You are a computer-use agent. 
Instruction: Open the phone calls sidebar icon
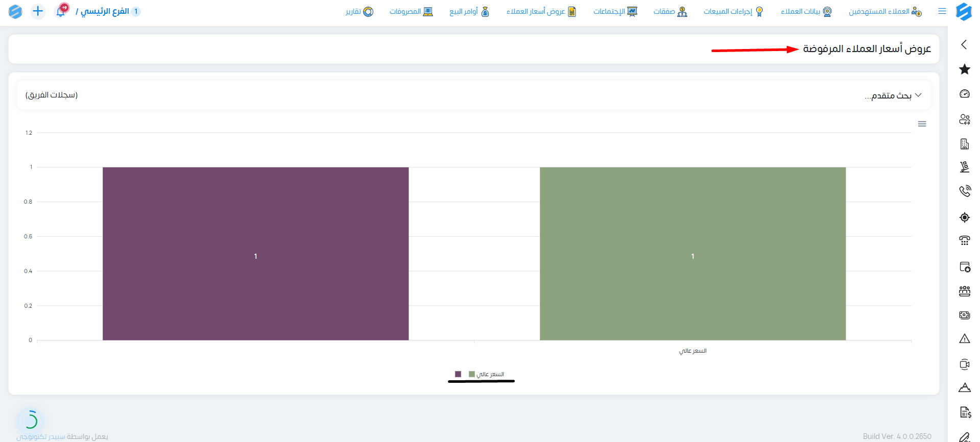[964, 191]
